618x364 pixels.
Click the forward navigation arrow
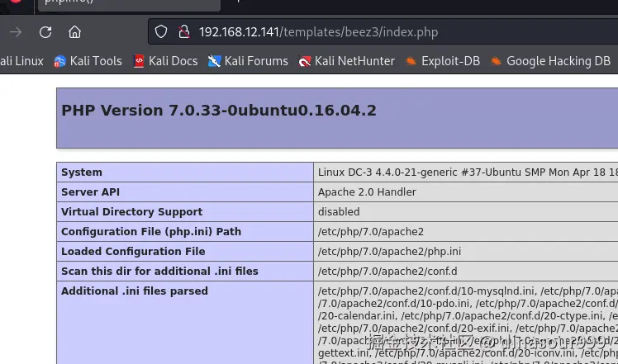pyautogui.click(x=16, y=32)
